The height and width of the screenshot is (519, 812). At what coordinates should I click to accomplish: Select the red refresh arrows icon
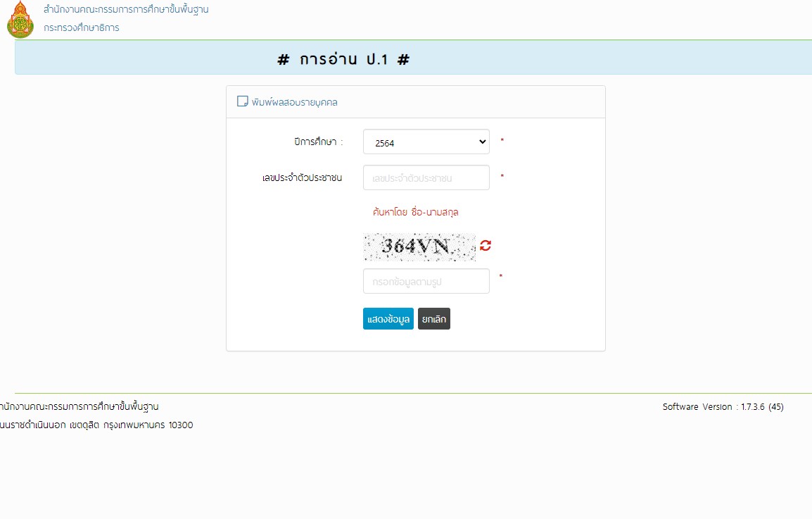click(x=486, y=245)
